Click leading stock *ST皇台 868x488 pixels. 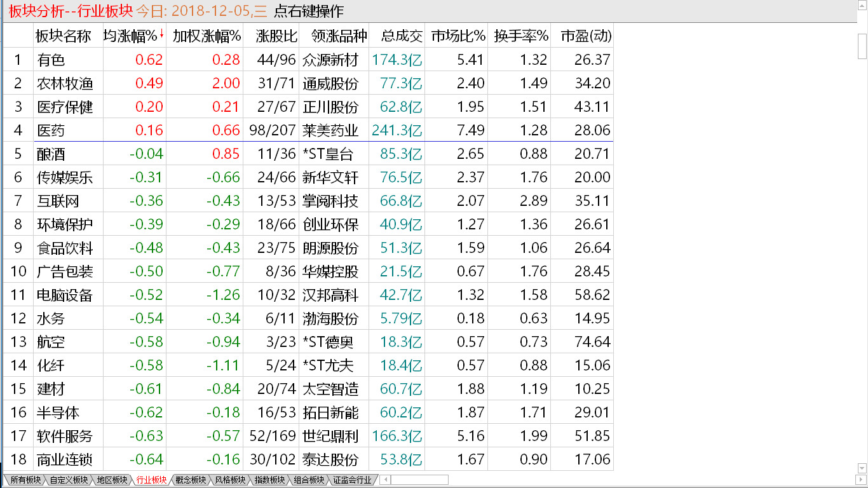click(x=328, y=154)
